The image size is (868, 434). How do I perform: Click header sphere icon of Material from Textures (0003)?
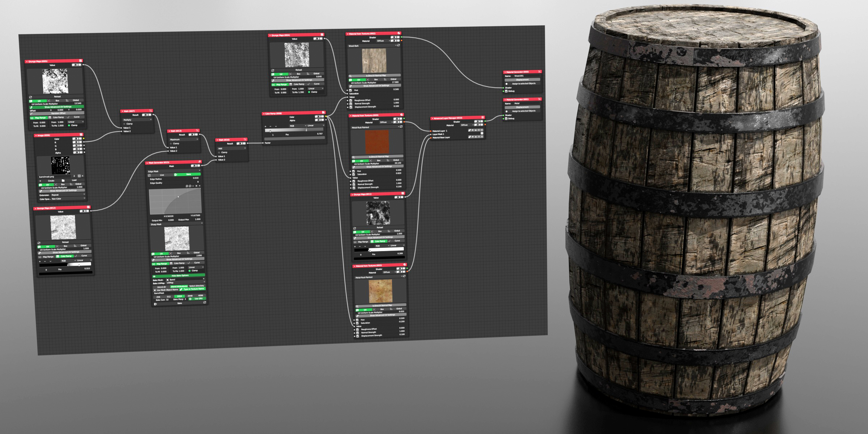[x=405, y=265]
